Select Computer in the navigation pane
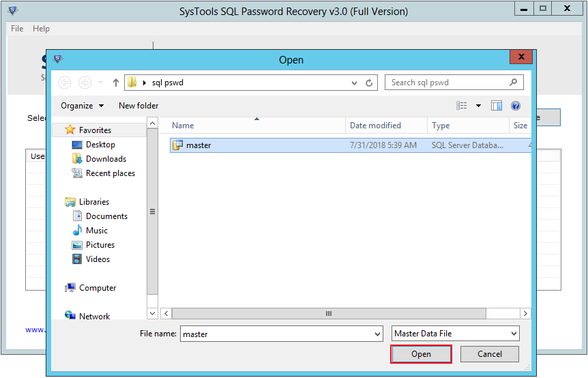Viewport: 588px width, 378px height. [x=98, y=288]
